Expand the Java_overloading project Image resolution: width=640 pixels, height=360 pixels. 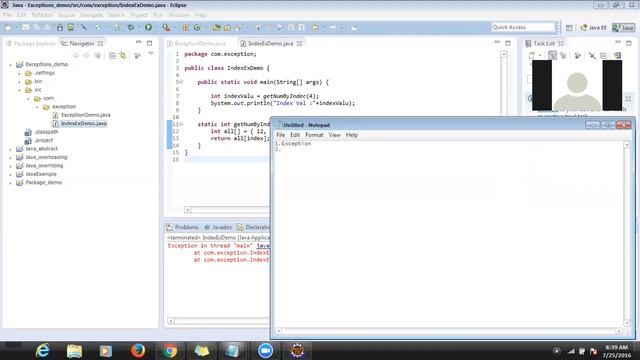coord(11,157)
